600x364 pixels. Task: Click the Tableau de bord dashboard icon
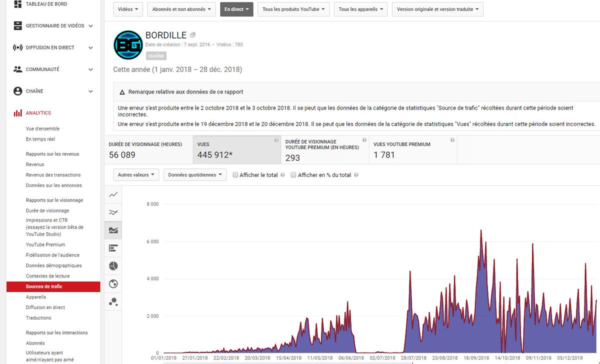click(18, 4)
